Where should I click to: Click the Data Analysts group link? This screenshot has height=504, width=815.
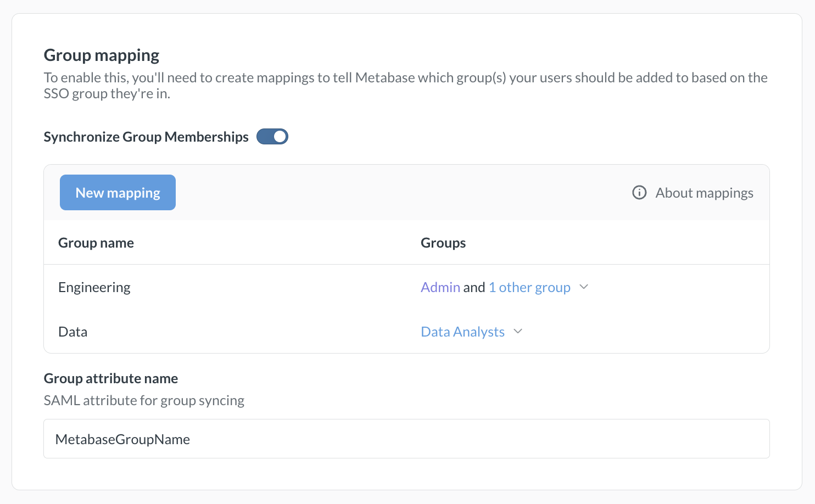(x=462, y=332)
